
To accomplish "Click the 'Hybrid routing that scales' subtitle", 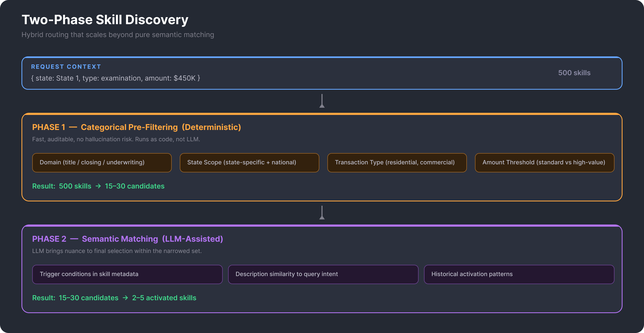I will click(118, 35).
